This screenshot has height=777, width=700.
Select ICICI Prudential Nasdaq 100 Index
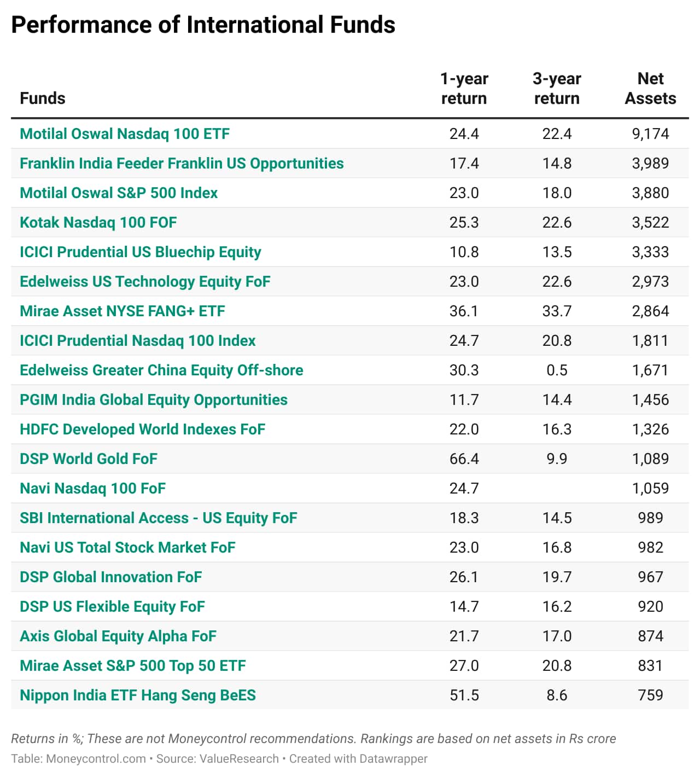[138, 341]
